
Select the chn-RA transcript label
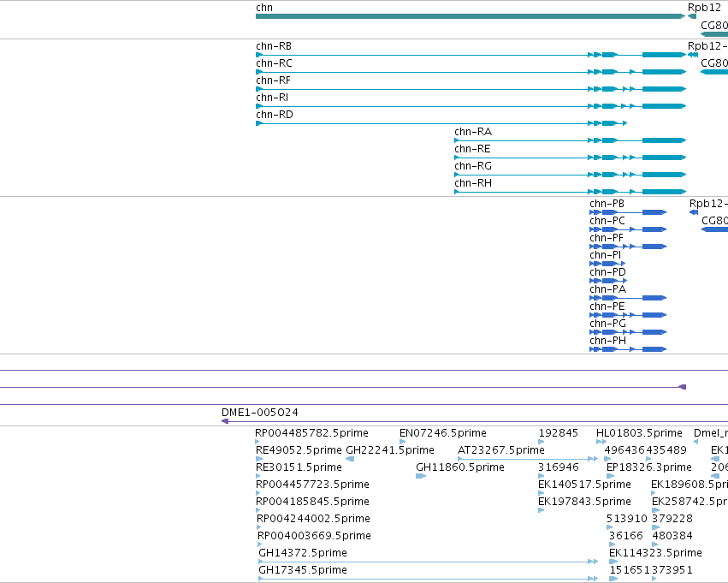pyautogui.click(x=473, y=132)
